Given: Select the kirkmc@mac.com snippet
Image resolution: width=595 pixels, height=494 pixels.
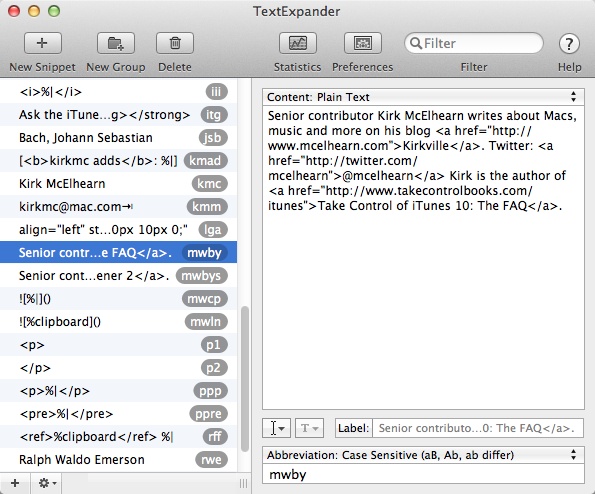Looking at the screenshot, I should coord(118,207).
